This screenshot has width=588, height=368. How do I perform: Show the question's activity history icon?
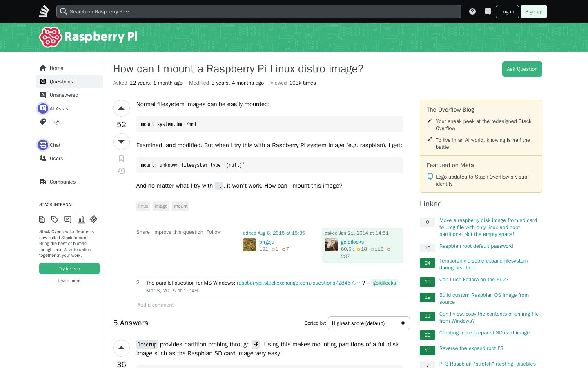click(121, 171)
